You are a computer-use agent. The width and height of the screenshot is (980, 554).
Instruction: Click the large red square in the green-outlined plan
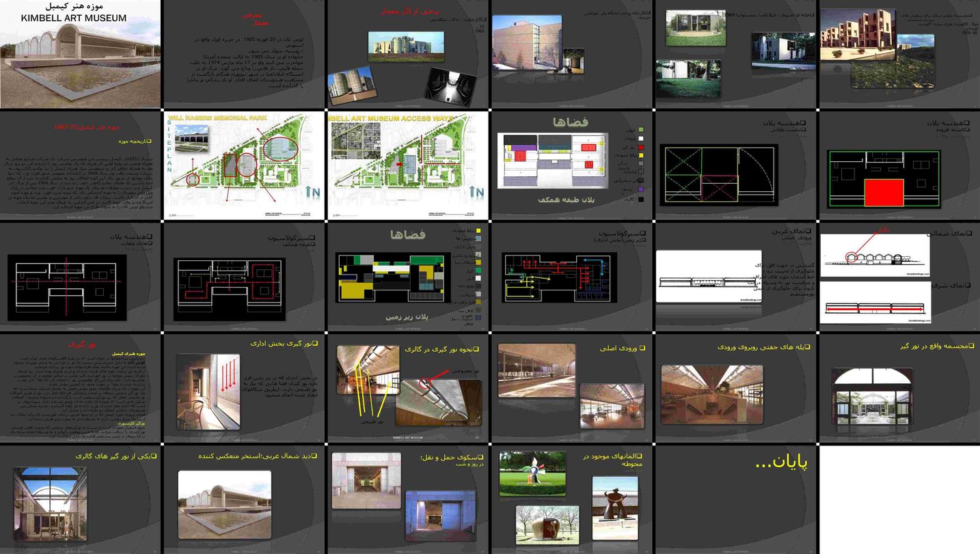(x=885, y=192)
